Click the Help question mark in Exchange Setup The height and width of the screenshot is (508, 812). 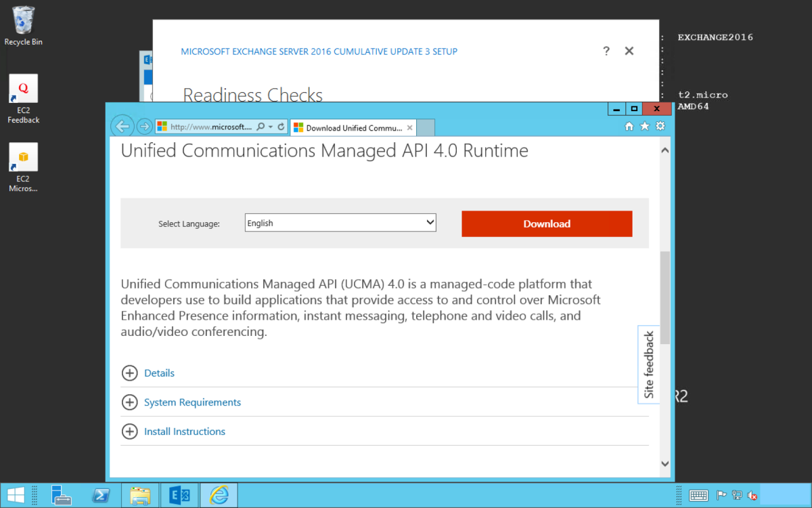click(606, 51)
